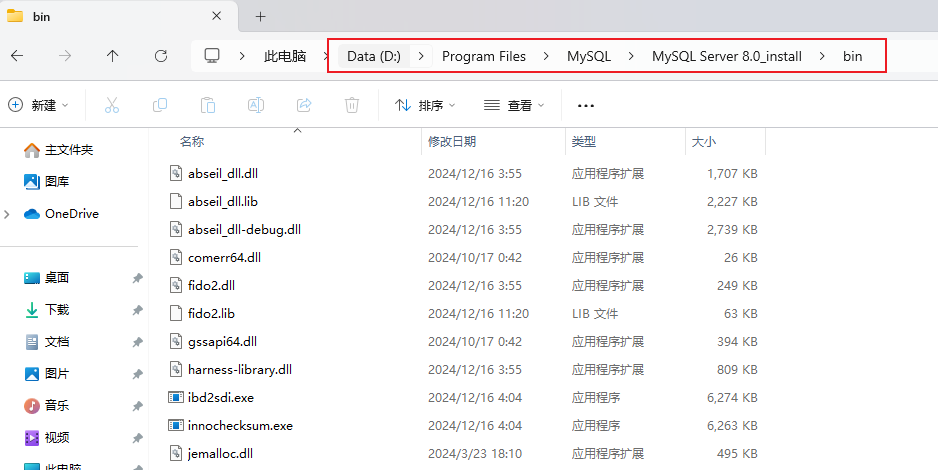
Task: Open 图库 in sidebar
Action: click(46, 181)
